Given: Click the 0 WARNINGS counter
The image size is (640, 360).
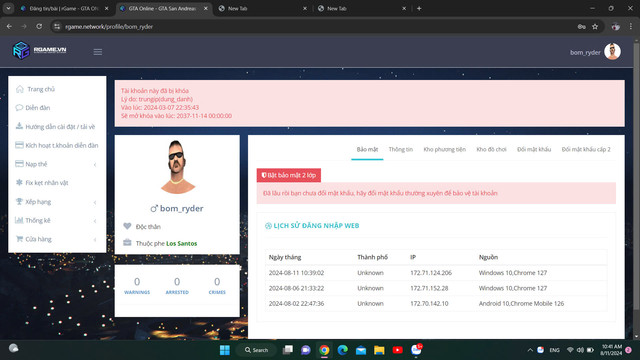Looking at the screenshot, I should point(137,286).
